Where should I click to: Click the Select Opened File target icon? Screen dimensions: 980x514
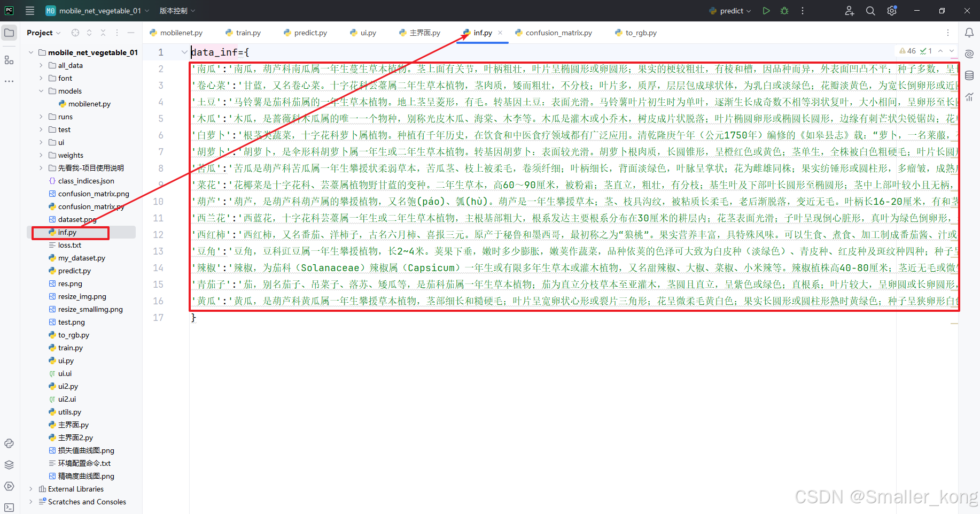tap(75, 33)
